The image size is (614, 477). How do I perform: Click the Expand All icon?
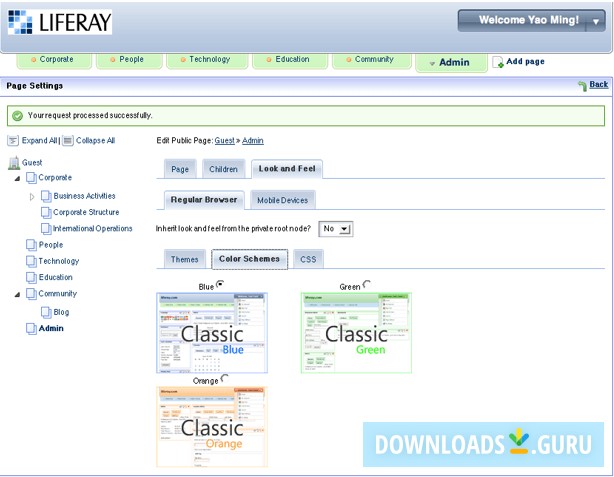coord(13,141)
